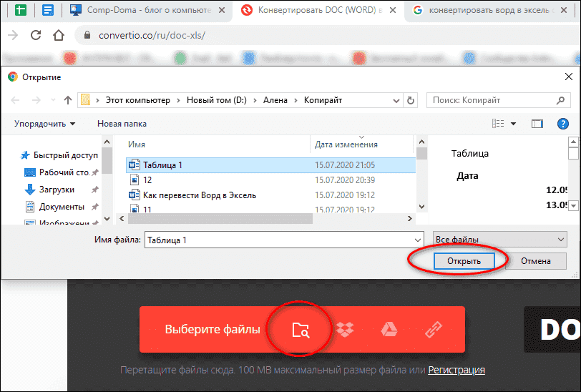Toggle the preview pane button
The image size is (581, 392).
pyautogui.click(x=537, y=124)
